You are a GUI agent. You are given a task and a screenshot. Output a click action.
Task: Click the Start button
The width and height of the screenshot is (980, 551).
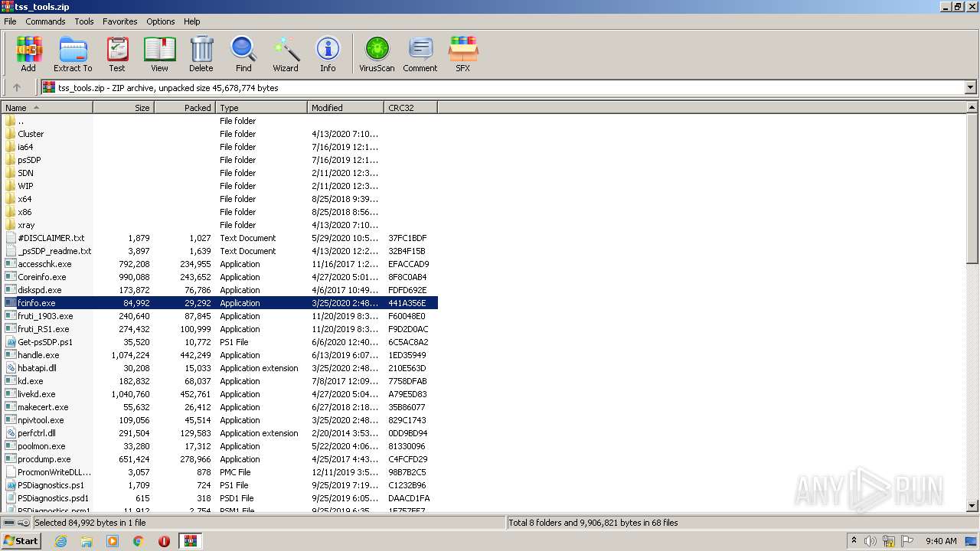point(21,541)
